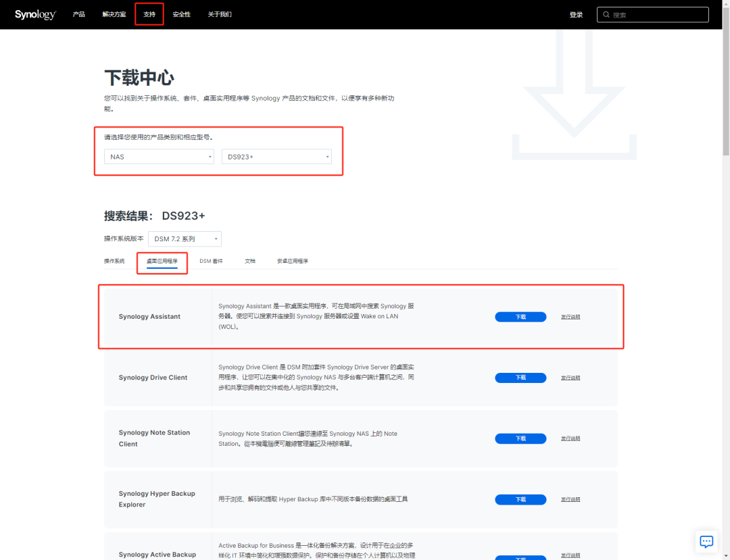Screen dimensions: 730x560
Task: Open the live chat bubble icon
Action: (706, 541)
